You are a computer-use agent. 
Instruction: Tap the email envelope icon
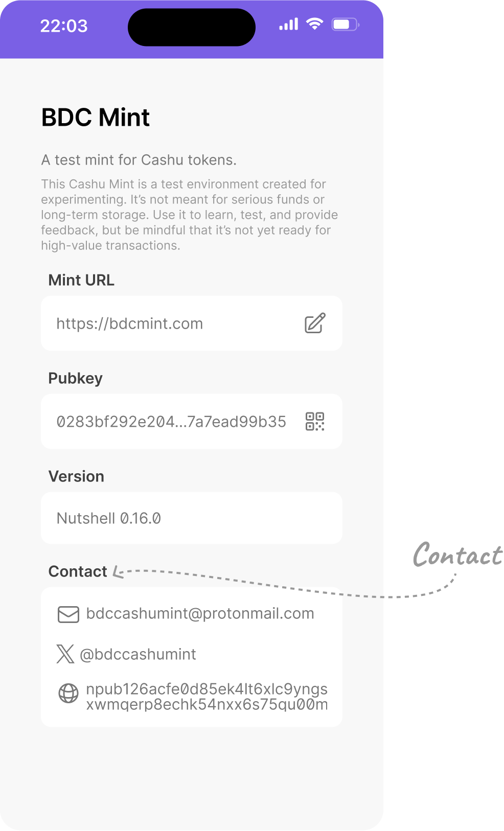[x=68, y=614]
